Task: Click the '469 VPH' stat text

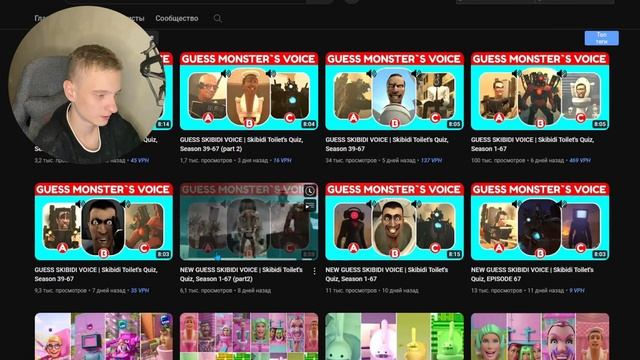Action: coord(580,160)
